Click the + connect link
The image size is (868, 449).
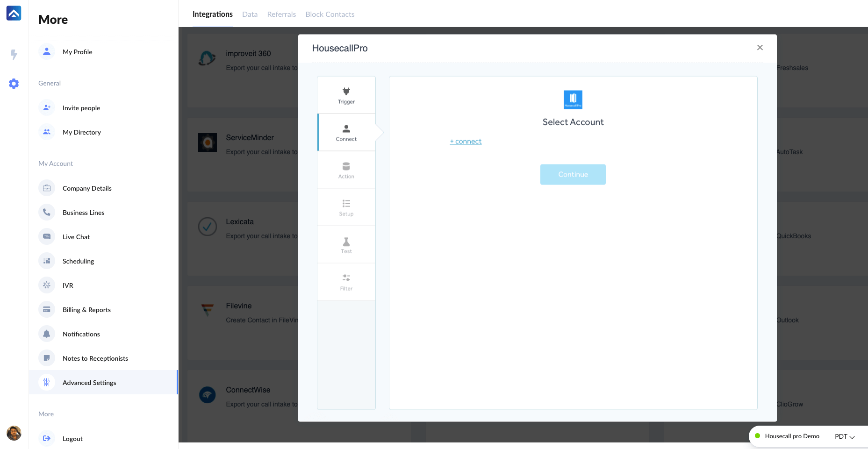coord(466,141)
